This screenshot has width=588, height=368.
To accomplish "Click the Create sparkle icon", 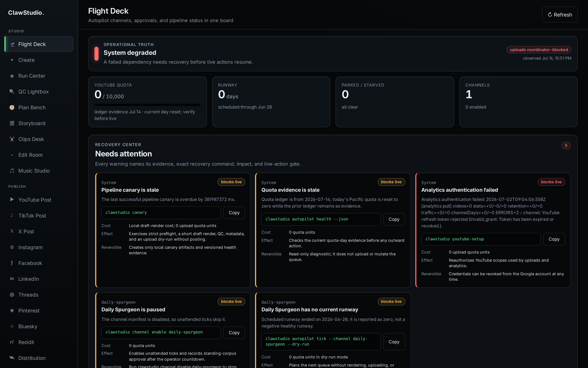I will [x=12, y=60].
